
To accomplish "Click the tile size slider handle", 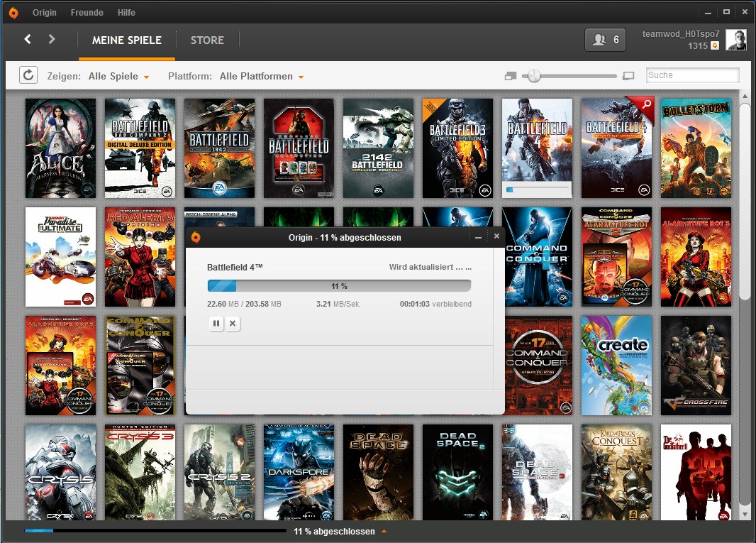I will click(534, 76).
